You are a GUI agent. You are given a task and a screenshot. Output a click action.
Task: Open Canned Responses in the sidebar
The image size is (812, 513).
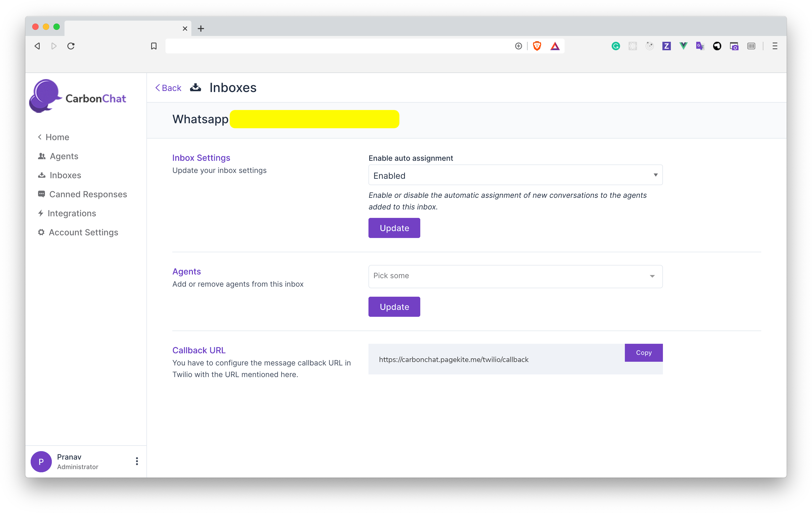[x=88, y=194]
